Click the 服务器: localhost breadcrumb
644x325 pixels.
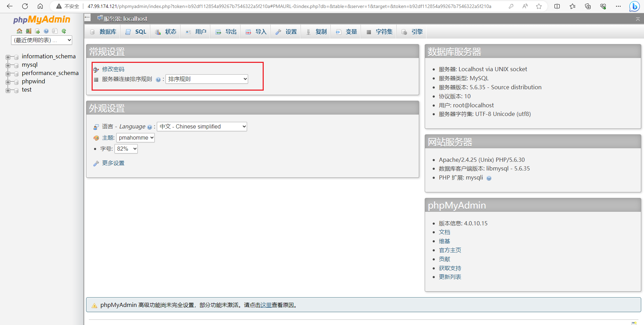[125, 19]
